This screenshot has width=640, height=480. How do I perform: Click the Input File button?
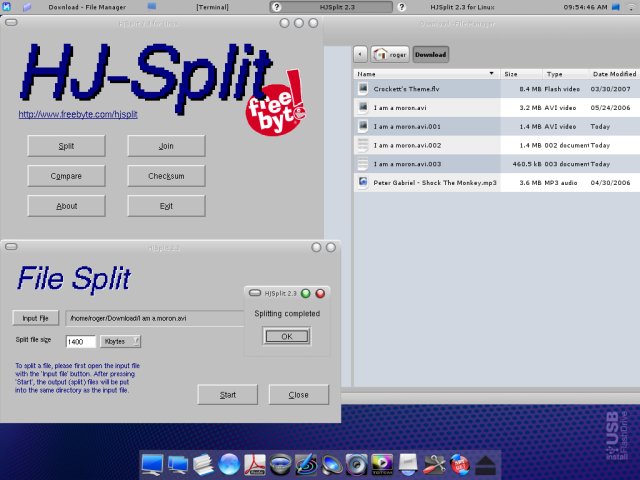(36, 318)
